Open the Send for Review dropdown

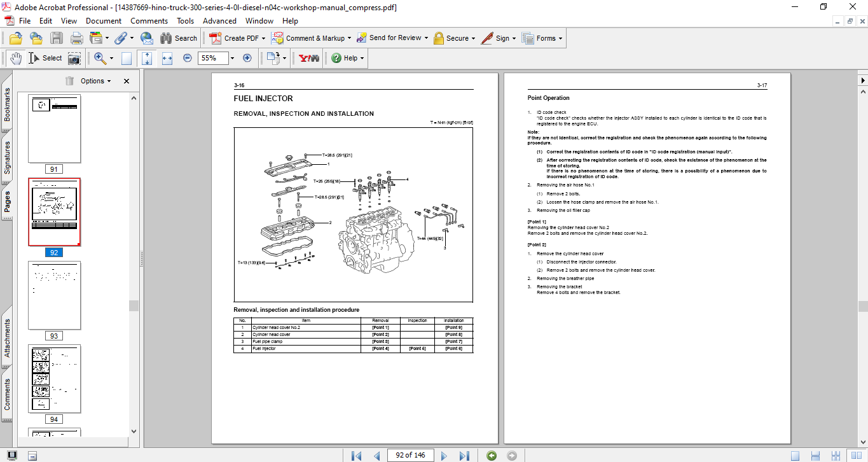[392, 38]
